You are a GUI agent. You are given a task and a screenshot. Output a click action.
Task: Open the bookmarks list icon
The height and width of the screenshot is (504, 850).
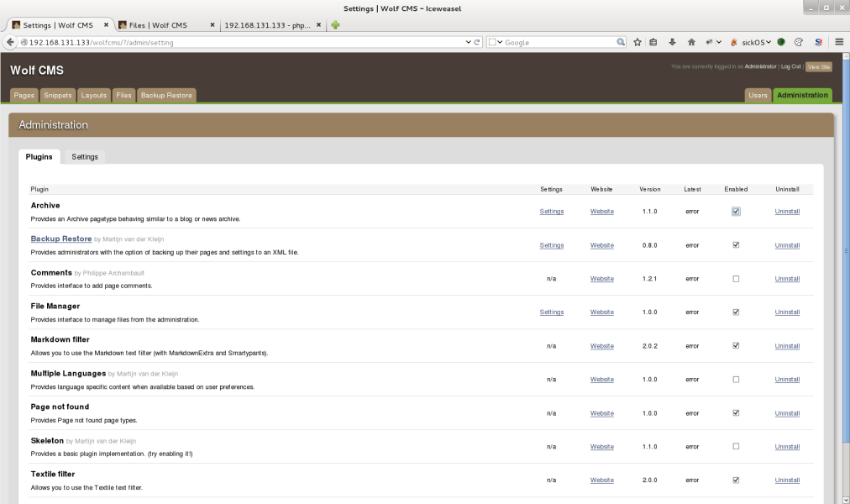point(653,42)
